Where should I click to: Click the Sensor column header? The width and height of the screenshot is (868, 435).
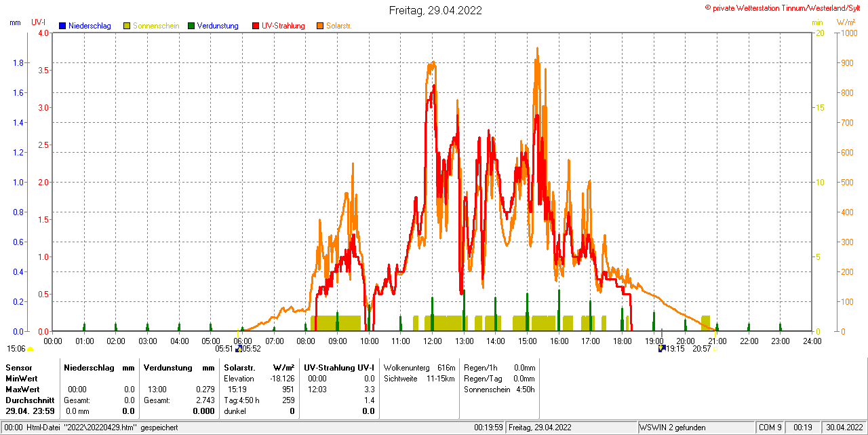[x=18, y=367]
